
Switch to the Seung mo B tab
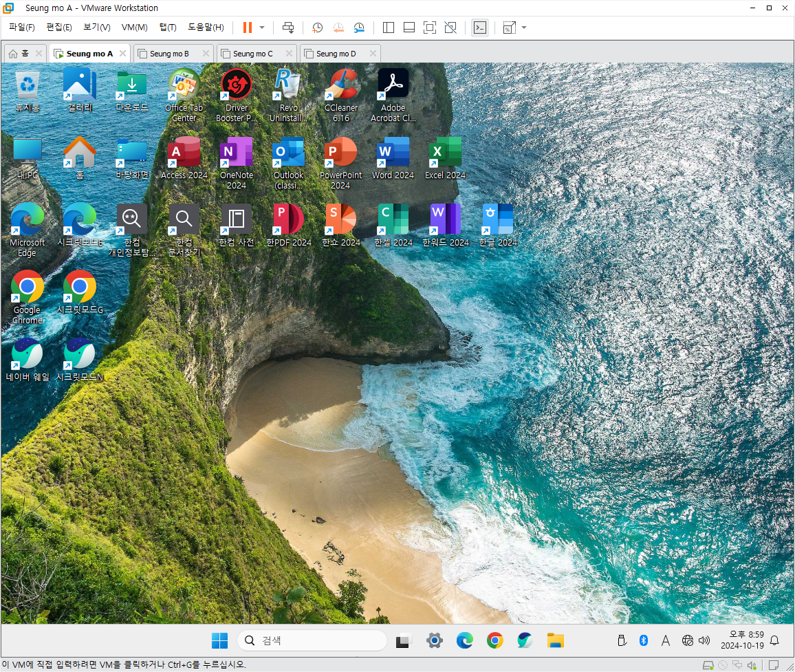169,53
